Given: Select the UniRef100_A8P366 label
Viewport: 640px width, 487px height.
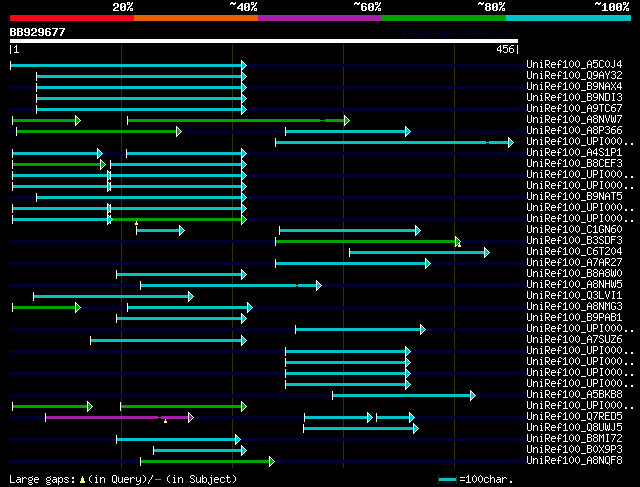Looking at the screenshot, I should [574, 130].
